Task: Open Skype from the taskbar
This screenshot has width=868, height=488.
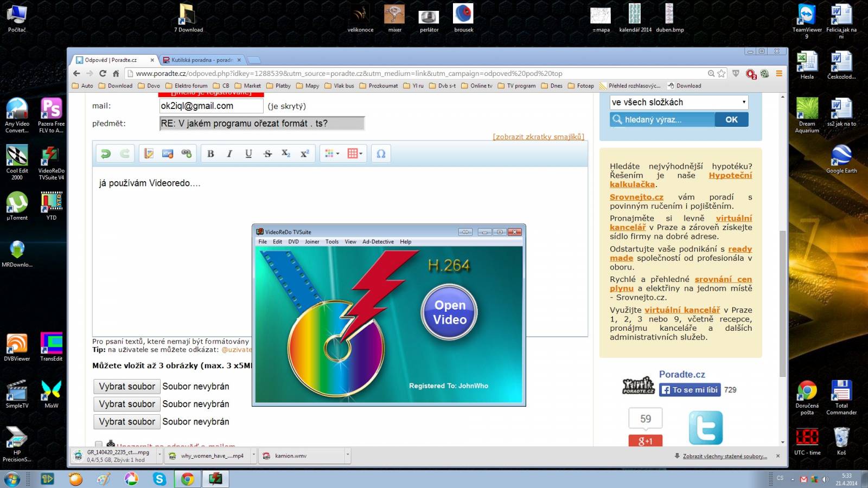Action: coord(159,479)
